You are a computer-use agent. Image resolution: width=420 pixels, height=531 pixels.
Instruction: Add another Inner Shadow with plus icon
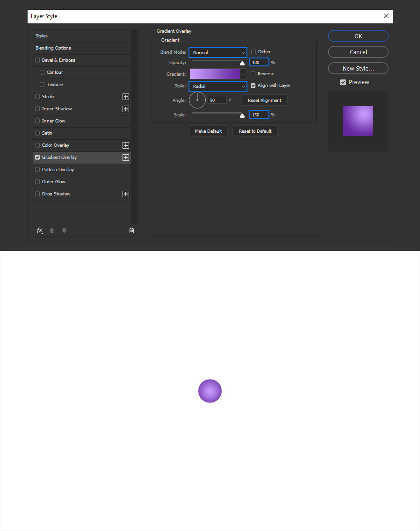point(126,109)
